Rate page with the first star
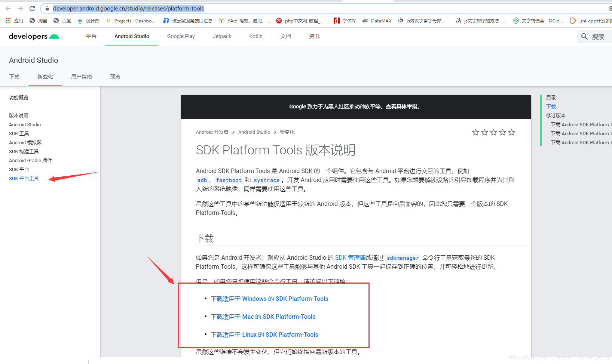612x364 pixels. tap(475, 132)
